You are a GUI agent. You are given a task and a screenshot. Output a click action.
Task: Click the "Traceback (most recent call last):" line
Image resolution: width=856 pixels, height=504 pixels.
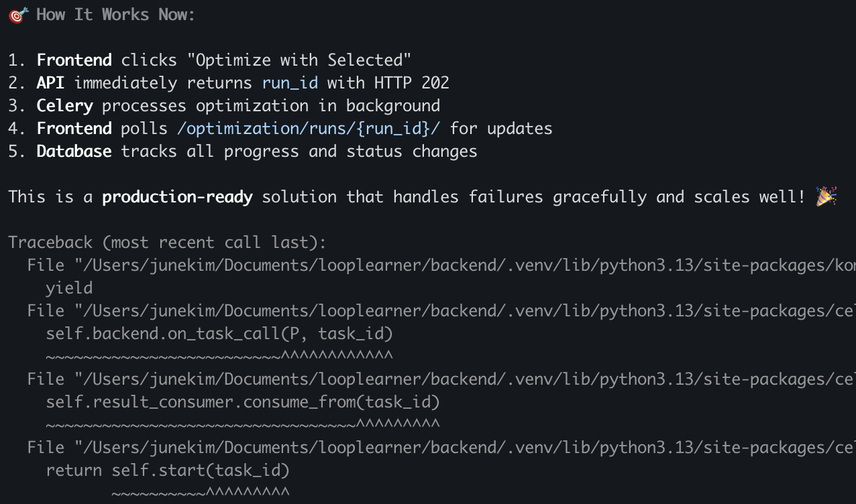coord(167,243)
